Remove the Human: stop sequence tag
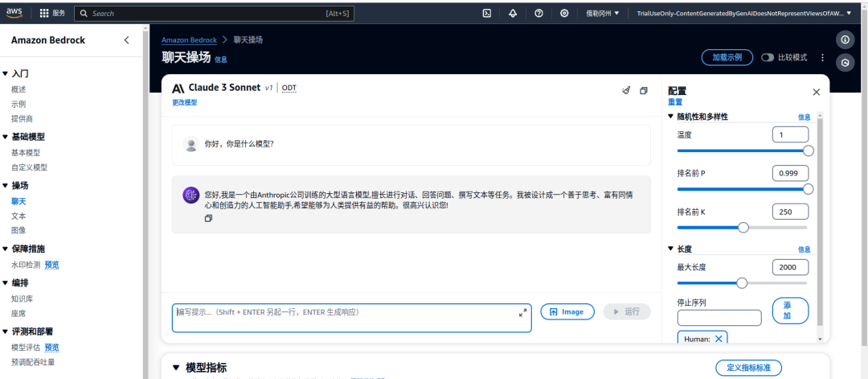The height and width of the screenshot is (379, 868). pos(719,339)
